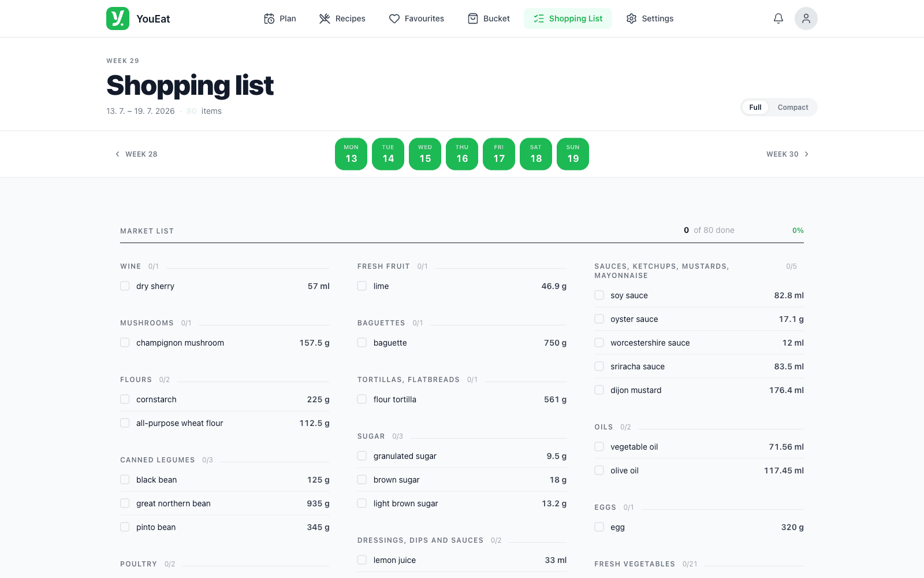
Task: Check off dijon mustard
Action: 599,390
